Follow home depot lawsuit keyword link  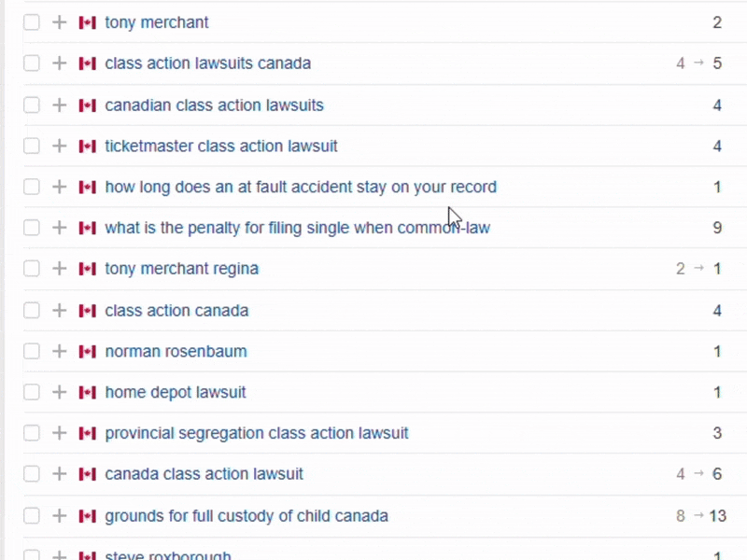click(x=176, y=392)
